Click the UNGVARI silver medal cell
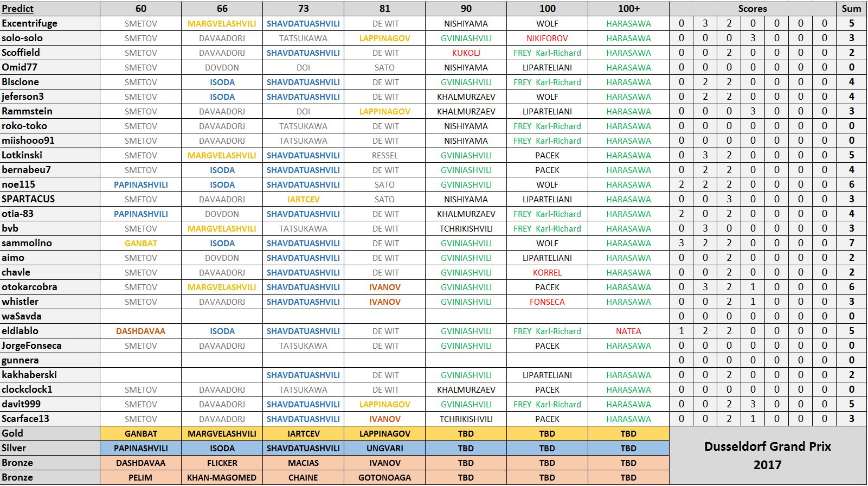The width and height of the screenshot is (868, 486). (x=385, y=448)
